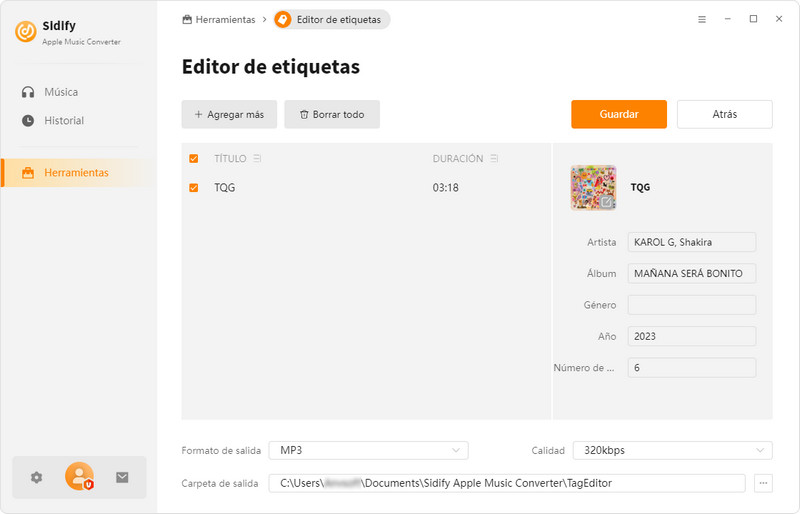Toggle the select-all checkbox in header

pyautogui.click(x=193, y=158)
